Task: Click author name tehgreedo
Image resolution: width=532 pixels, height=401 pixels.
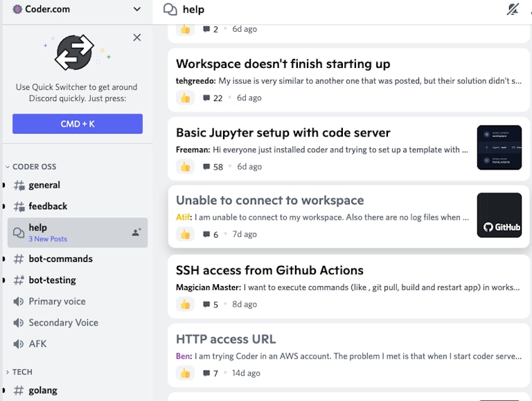Action: click(x=195, y=81)
